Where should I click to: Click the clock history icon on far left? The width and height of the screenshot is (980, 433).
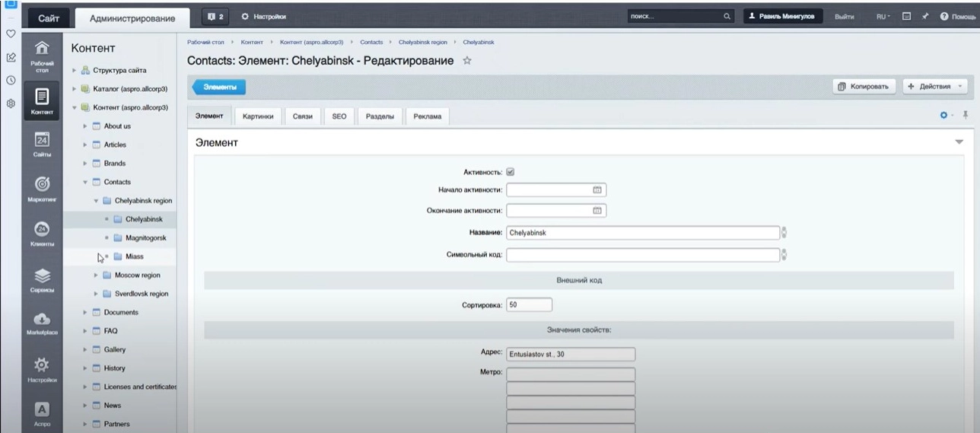pyautogui.click(x=11, y=80)
